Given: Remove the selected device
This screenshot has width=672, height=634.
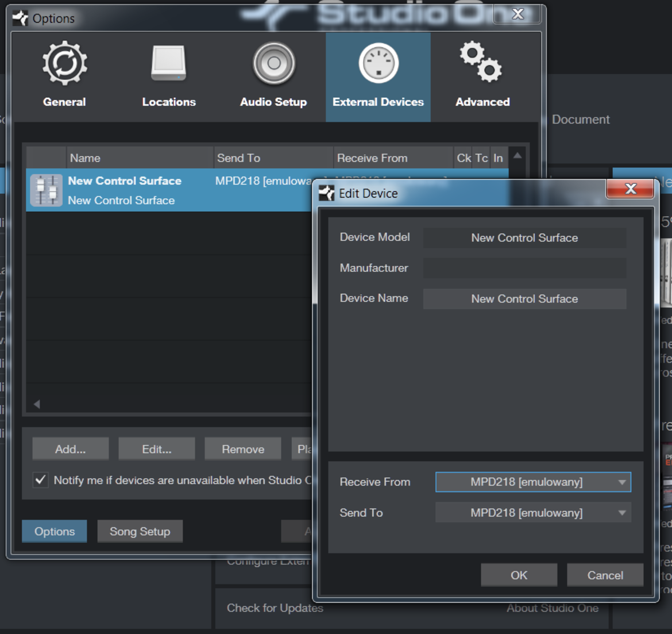Looking at the screenshot, I should coord(243,449).
